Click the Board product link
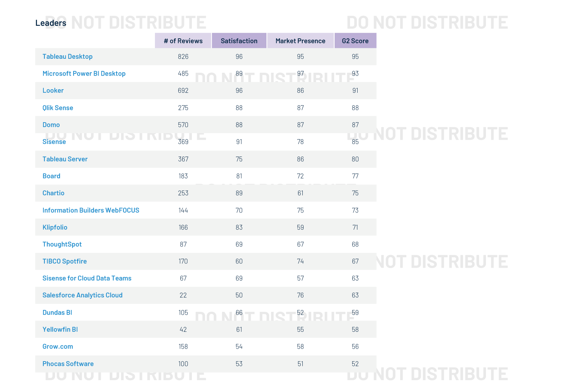Image resolution: width=562 pixels, height=392 pixels. (x=51, y=176)
